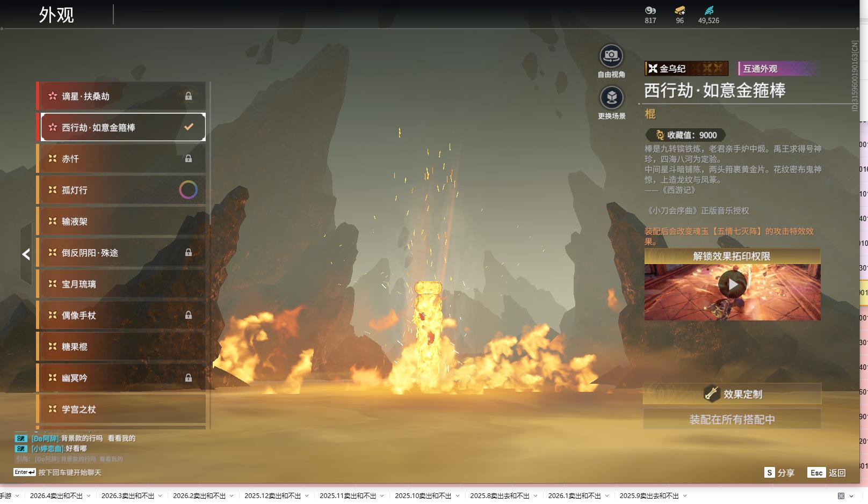The height and width of the screenshot is (504, 868).
Task: Click the silver coin currency icon
Action: click(650, 10)
